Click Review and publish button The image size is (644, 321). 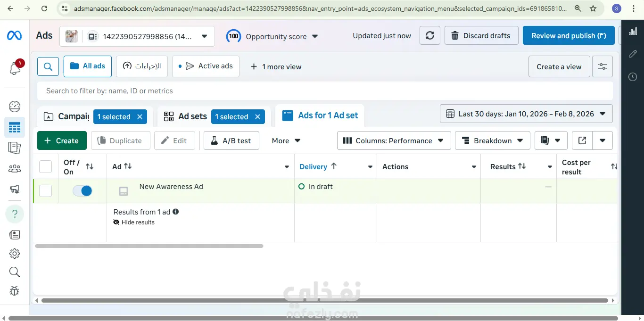(x=569, y=35)
